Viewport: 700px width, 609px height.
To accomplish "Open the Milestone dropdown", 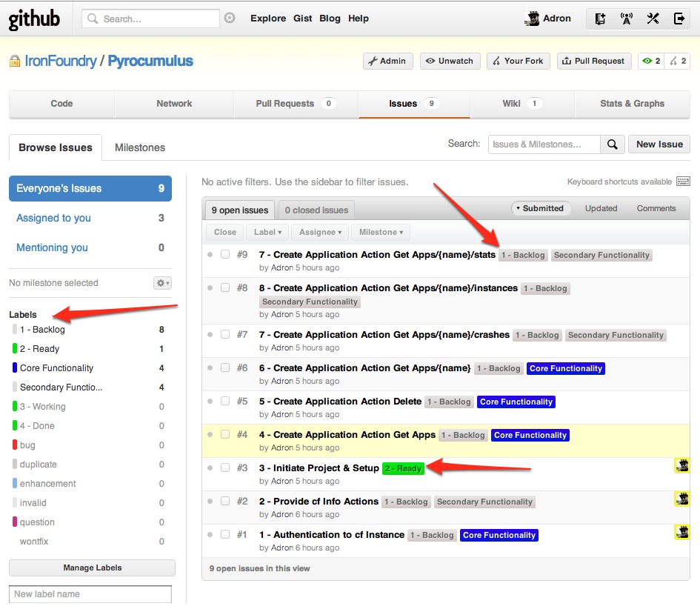I will pos(381,232).
